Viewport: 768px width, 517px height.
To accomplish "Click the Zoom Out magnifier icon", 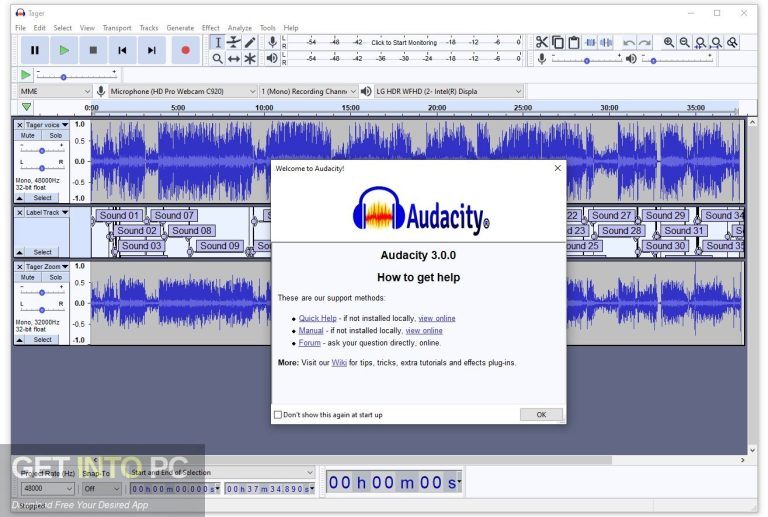I will coord(685,43).
